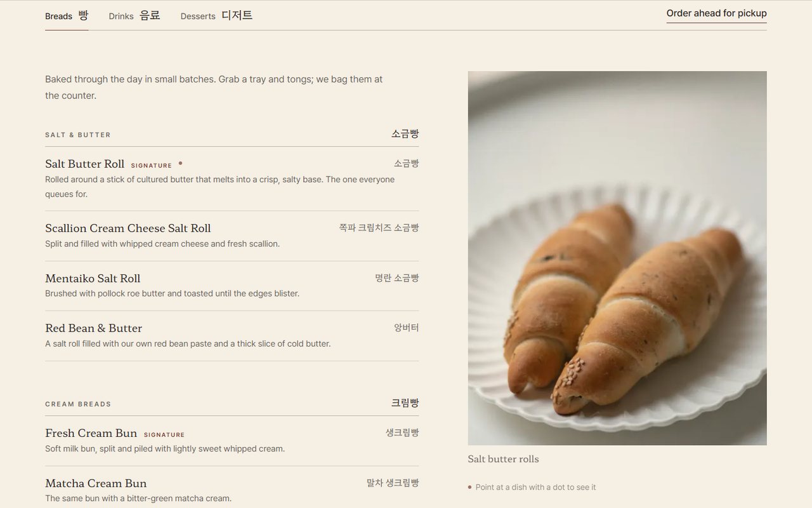This screenshot has width=812, height=508.
Task: Click the SALT & BUTTER section heading
Action: [x=78, y=135]
